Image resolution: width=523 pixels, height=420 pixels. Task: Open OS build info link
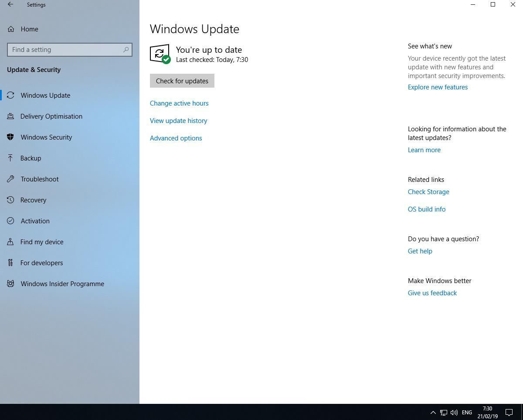click(427, 209)
